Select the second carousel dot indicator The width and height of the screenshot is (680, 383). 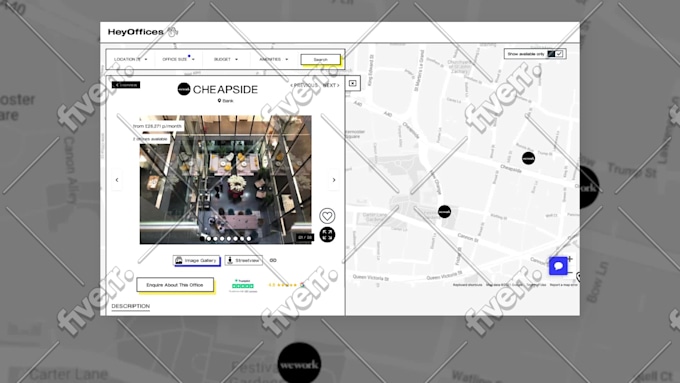tap(209, 239)
